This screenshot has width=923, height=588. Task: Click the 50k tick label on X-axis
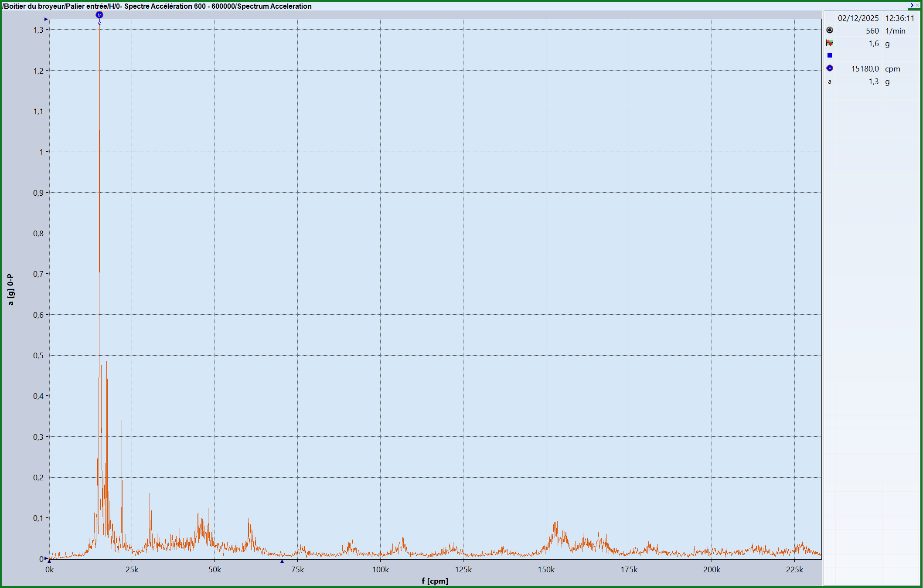[x=215, y=570]
